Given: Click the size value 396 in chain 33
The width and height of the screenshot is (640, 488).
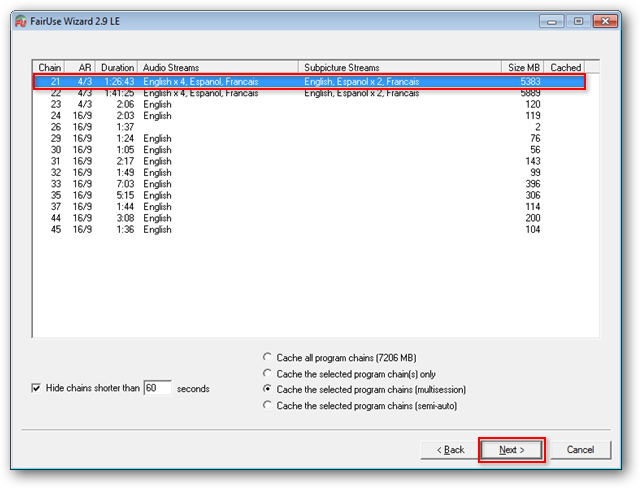Looking at the screenshot, I should point(533,184).
